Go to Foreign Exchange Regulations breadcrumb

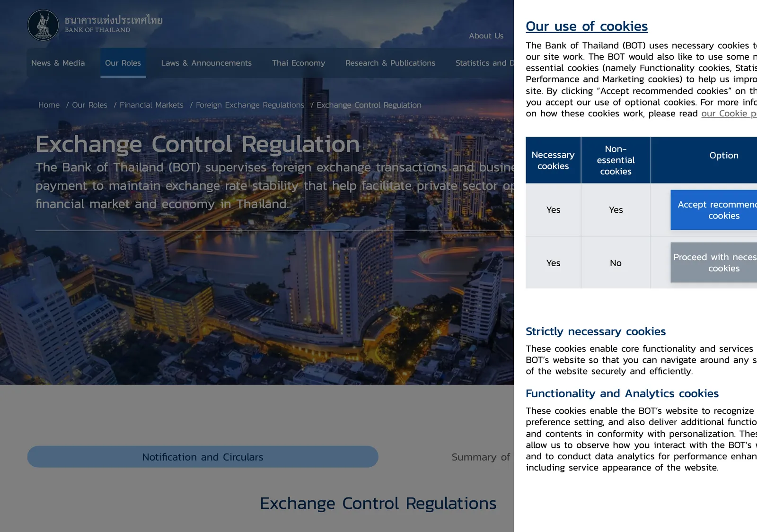pyautogui.click(x=250, y=105)
